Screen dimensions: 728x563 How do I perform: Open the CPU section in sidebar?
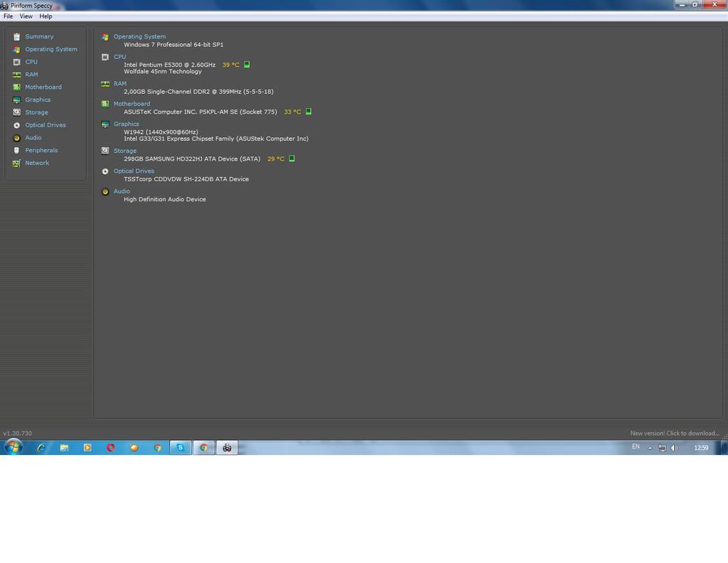pos(31,62)
